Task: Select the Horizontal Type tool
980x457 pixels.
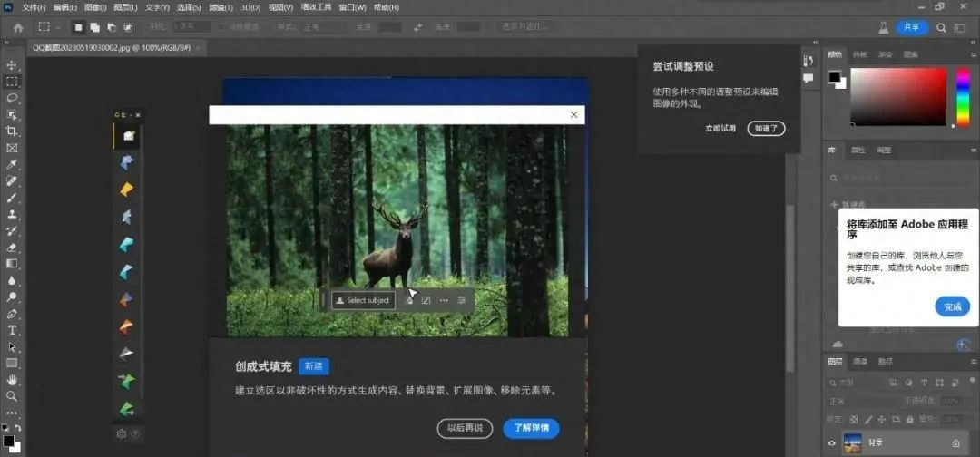Action: (x=11, y=330)
